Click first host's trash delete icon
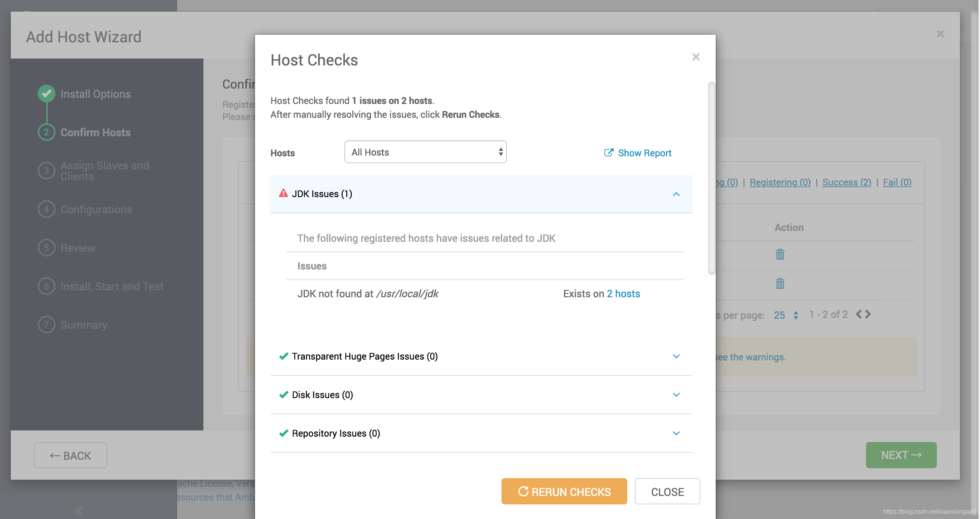 [780, 254]
